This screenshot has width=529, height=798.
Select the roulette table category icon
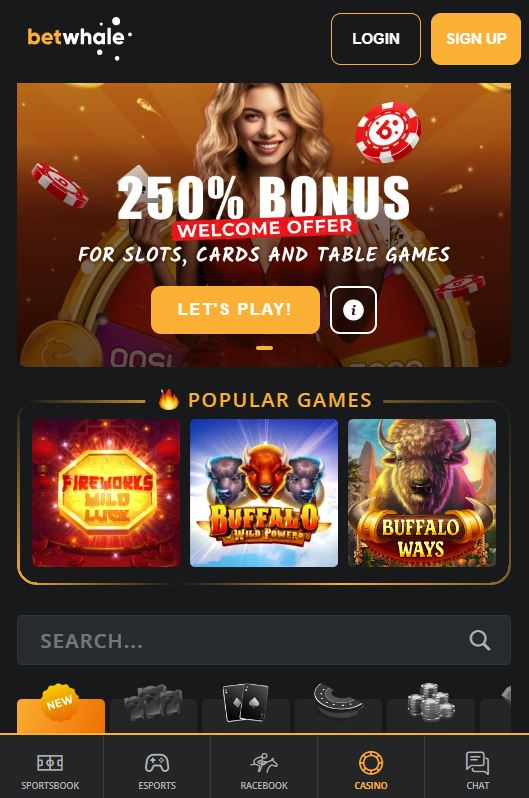tap(338, 700)
